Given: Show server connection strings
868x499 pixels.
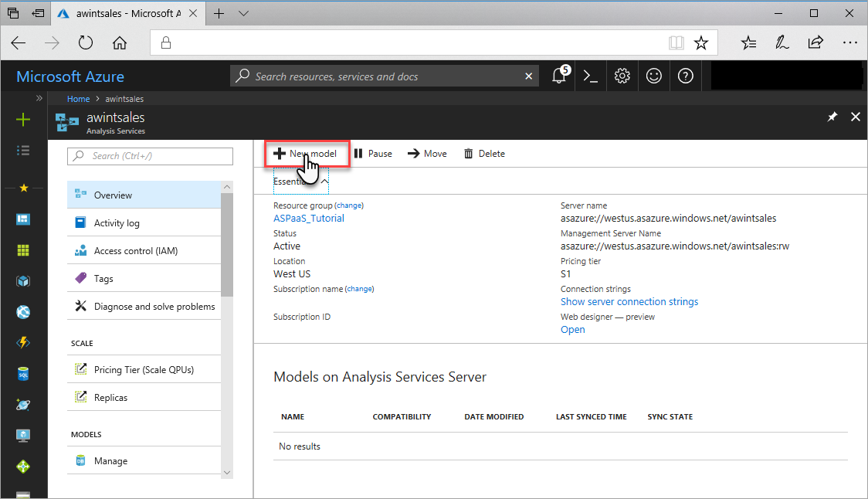Looking at the screenshot, I should (629, 301).
